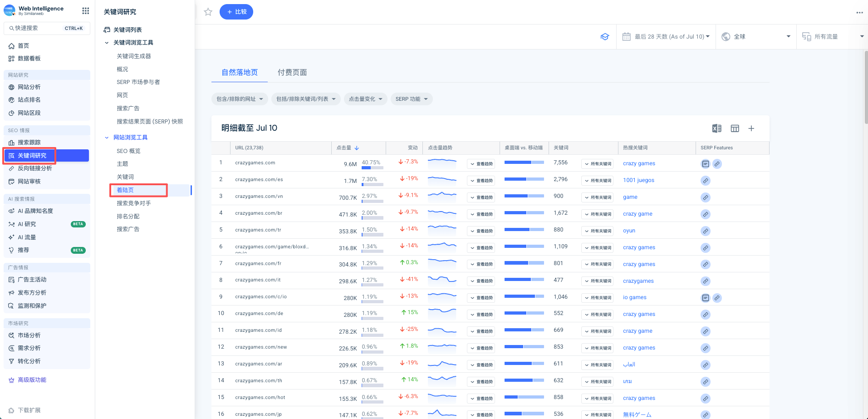
Task: Open 搜索跟踪 in sidebar
Action: 29,143
